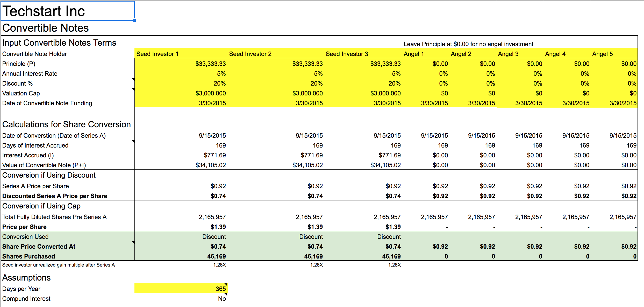Click the Shares Purchased row label

coord(28,256)
